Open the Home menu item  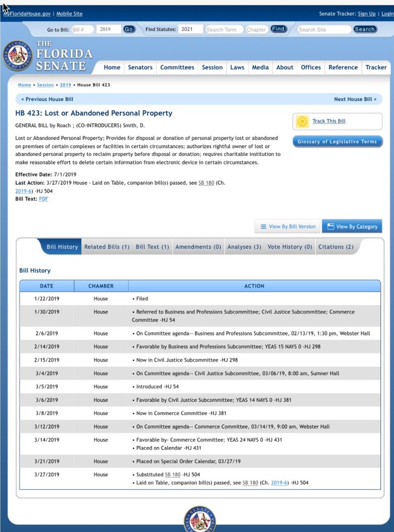point(112,67)
